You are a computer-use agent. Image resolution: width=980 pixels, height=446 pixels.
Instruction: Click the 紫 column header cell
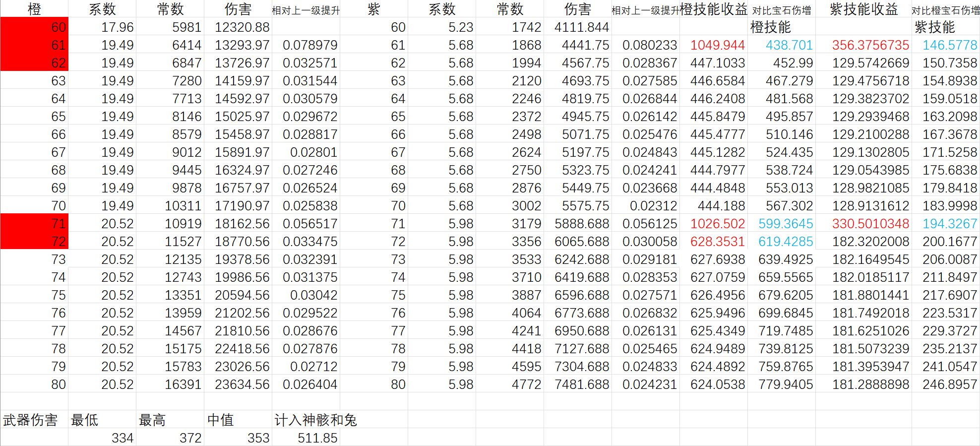pyautogui.click(x=374, y=9)
